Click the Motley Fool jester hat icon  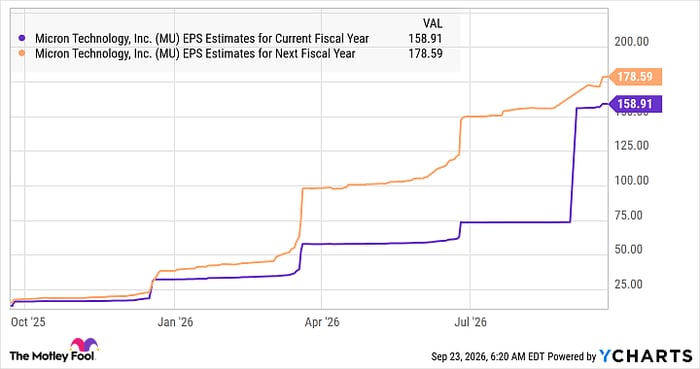pos(84,345)
